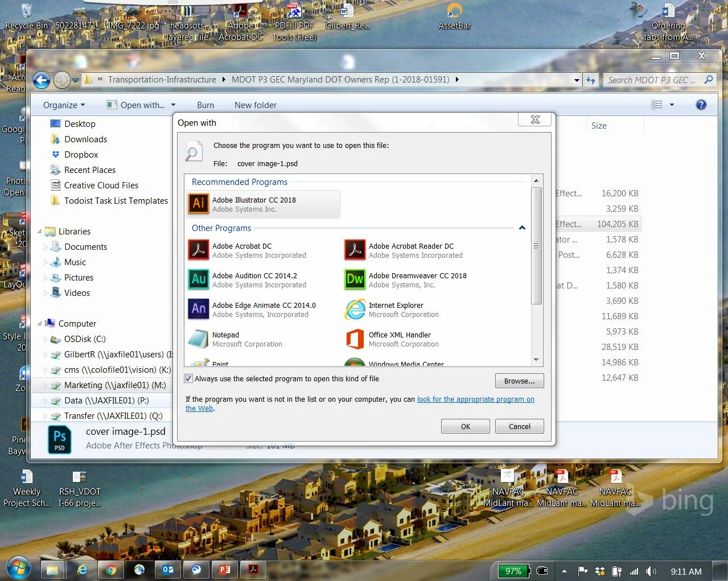Open Weekly Project Sch... desktop document
The height and width of the screenshot is (581, 728).
tap(27, 488)
